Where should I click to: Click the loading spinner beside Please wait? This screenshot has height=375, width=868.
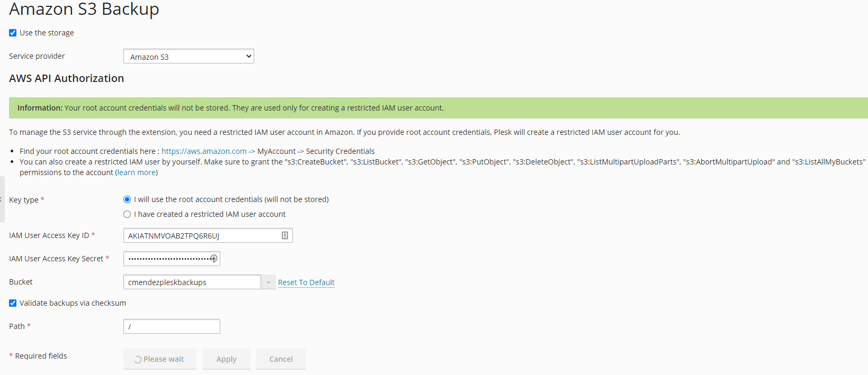[x=138, y=360]
